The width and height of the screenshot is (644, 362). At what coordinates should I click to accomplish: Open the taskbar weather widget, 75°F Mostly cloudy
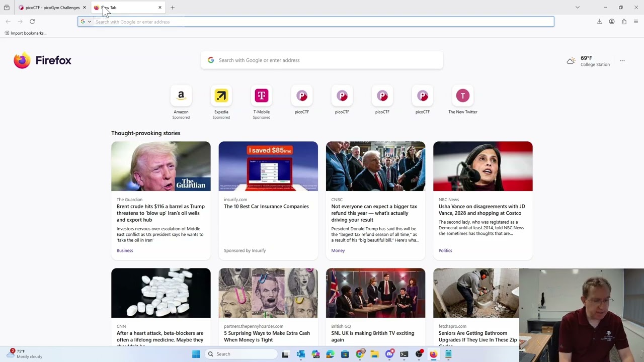pos(25,354)
